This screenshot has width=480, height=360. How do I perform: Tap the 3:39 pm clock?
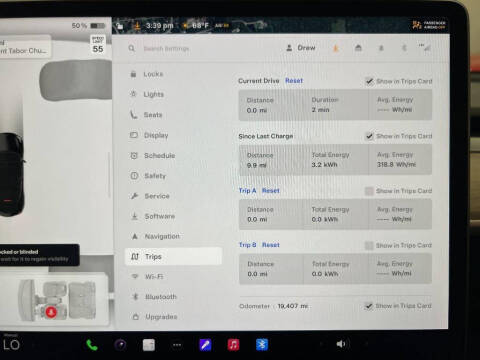(160, 26)
